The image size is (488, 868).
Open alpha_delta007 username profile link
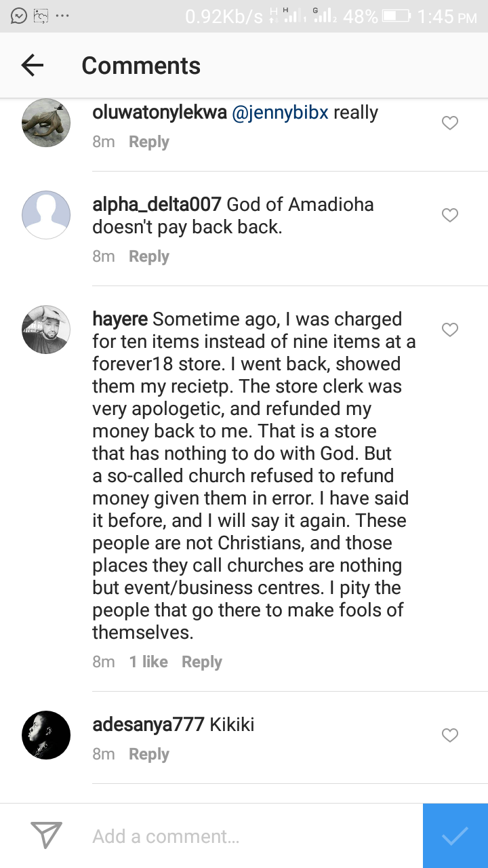click(157, 204)
